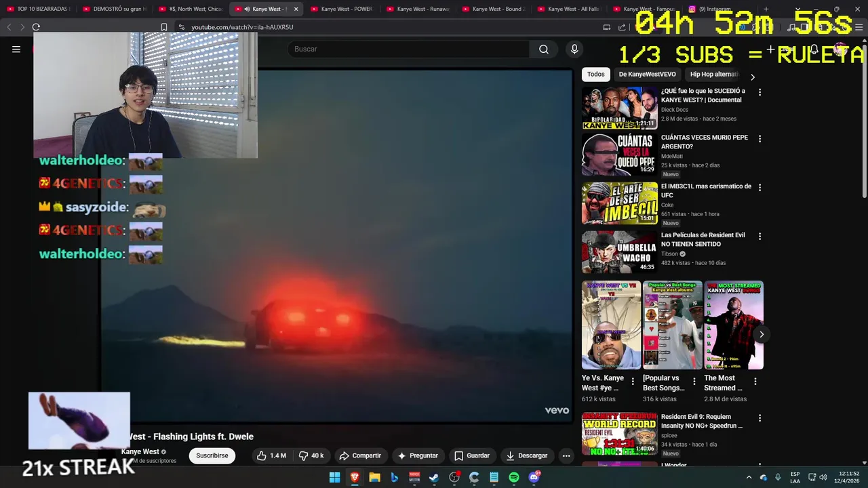Show hidden system tray icons
868x488 pixels.
tap(749, 477)
